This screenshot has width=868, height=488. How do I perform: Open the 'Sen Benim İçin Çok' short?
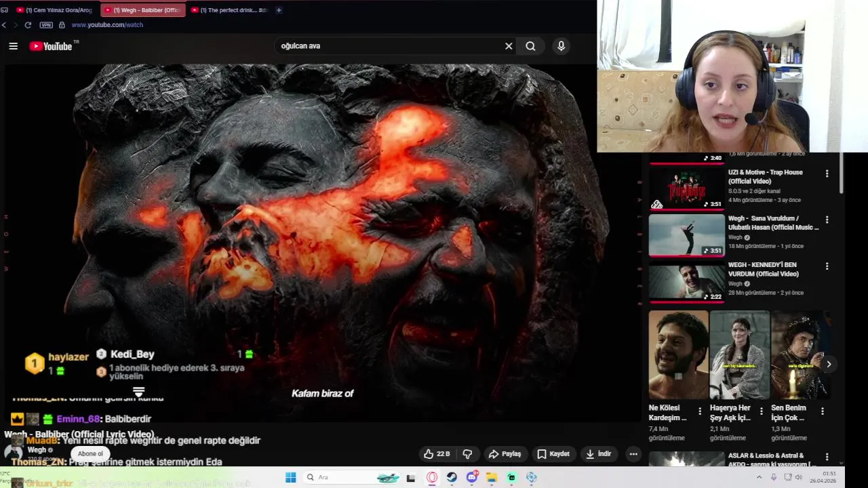coord(800,354)
